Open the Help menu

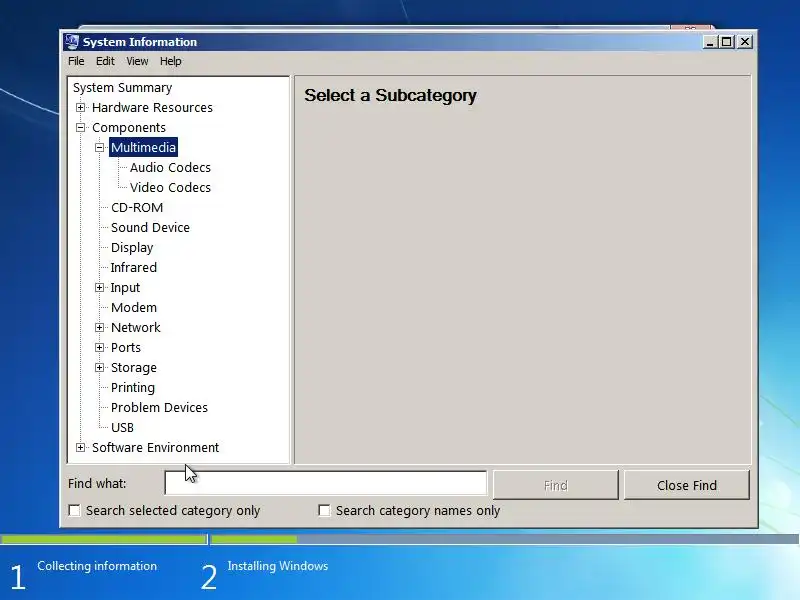(170, 61)
